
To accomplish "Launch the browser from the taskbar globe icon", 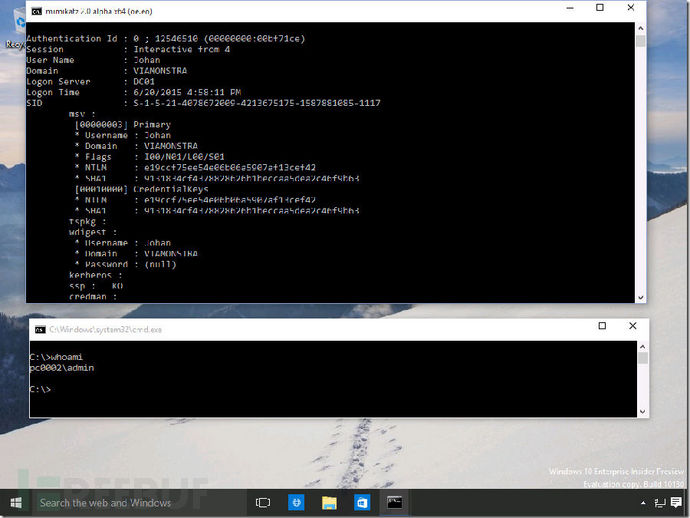I will 296,502.
